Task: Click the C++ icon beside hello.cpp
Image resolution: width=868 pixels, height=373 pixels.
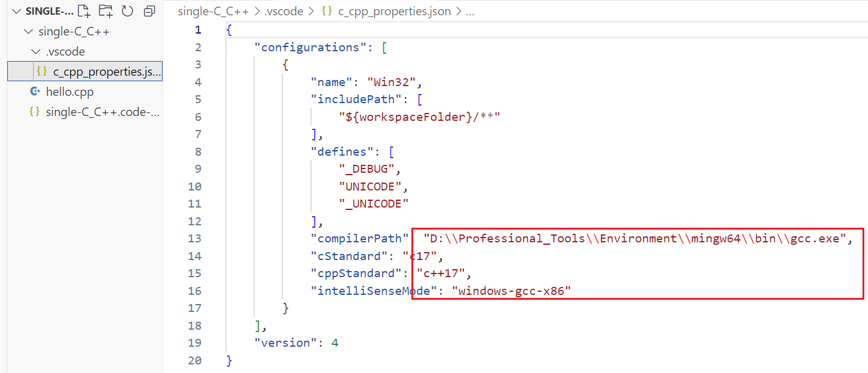Action: coord(35,92)
